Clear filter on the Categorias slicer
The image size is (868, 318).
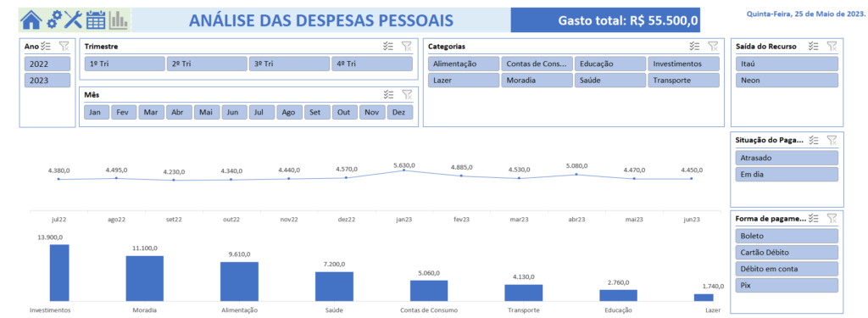713,47
